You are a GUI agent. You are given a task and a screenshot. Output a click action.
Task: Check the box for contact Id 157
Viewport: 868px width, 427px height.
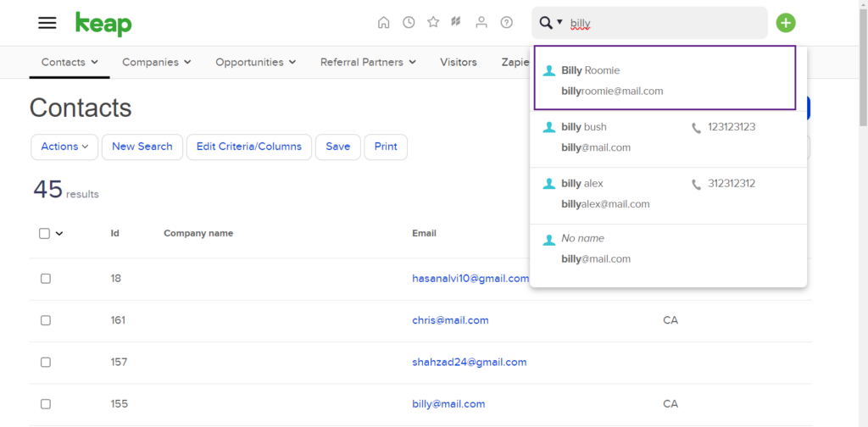(46, 363)
